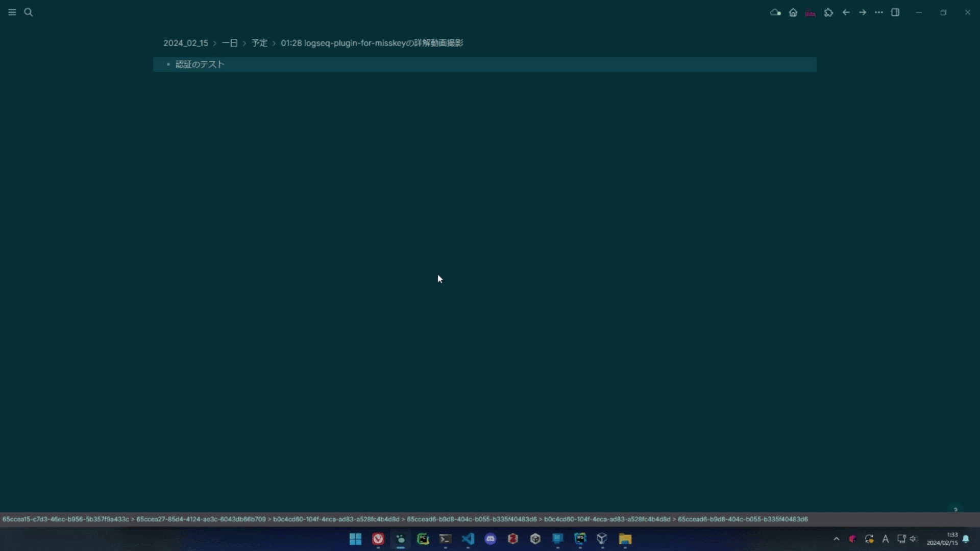Click the 認証のテスト block text

coord(200,64)
